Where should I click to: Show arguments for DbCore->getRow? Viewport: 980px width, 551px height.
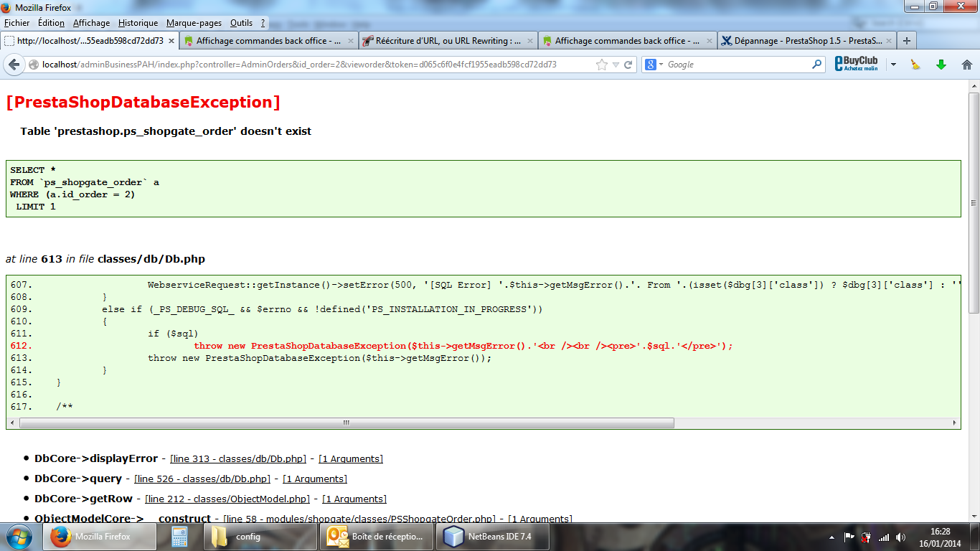[354, 499]
